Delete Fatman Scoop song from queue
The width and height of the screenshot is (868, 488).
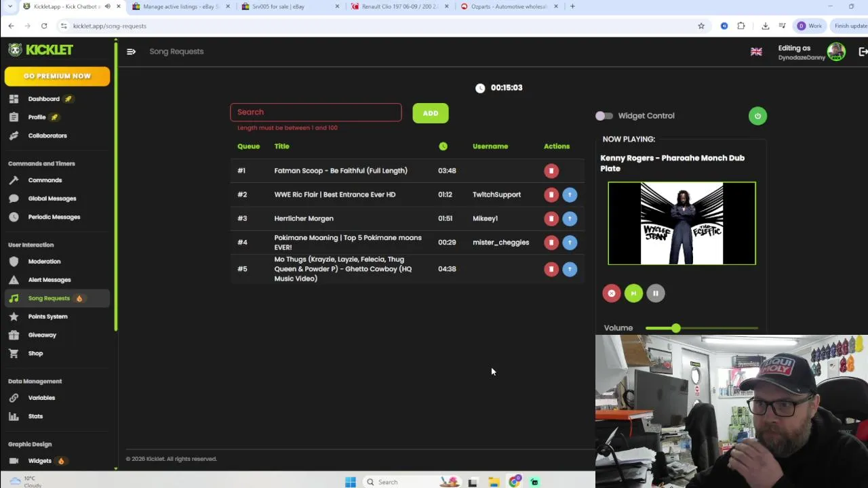coord(551,171)
